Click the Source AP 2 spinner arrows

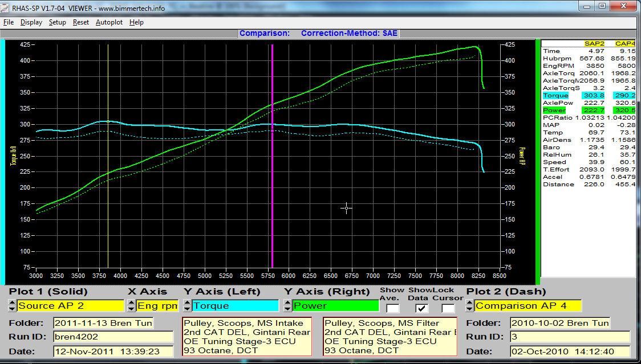coord(13,305)
